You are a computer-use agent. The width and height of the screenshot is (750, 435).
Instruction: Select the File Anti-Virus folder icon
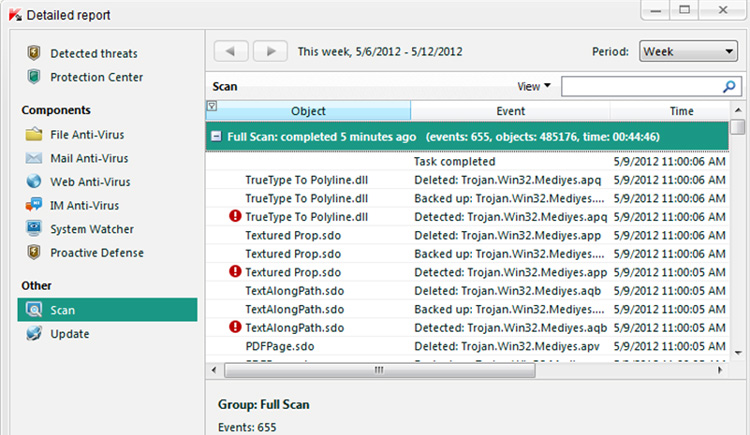(34, 134)
